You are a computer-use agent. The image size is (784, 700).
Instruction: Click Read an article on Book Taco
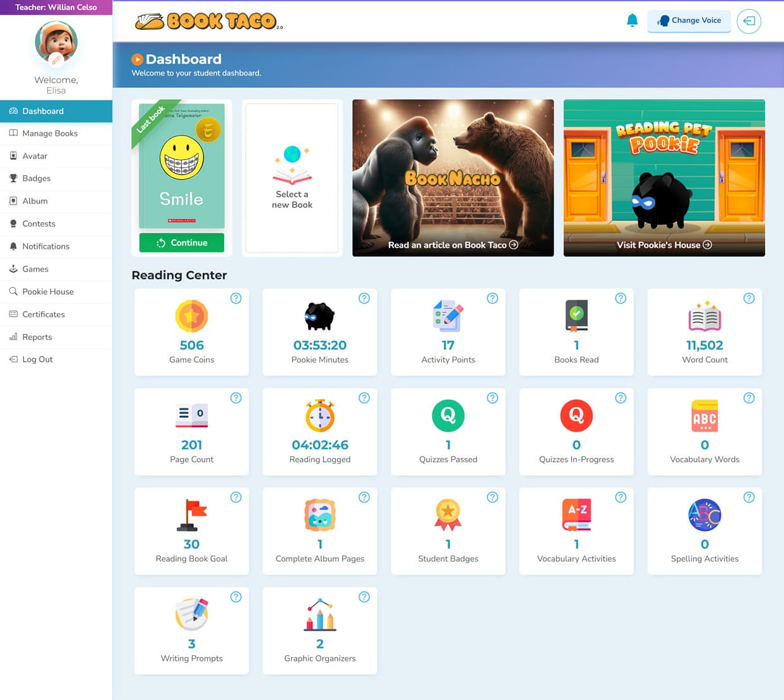[x=453, y=245]
